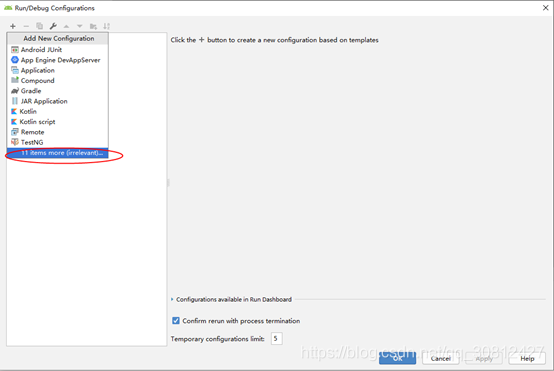Select App Engine DevAppServer entry
554x371 pixels.
58,60
